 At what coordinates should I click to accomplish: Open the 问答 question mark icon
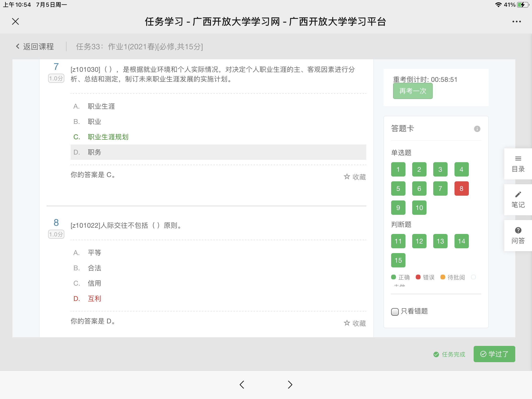click(518, 235)
